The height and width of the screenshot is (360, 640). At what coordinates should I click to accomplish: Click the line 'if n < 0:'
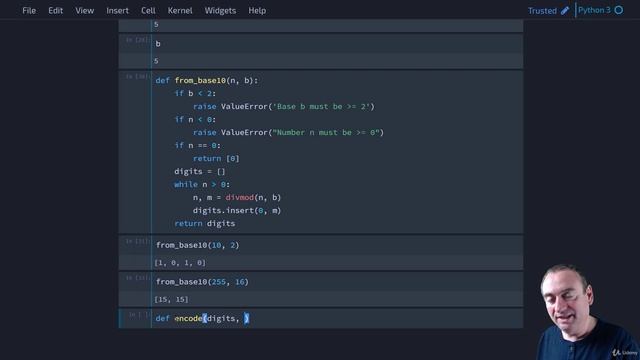click(x=195, y=120)
